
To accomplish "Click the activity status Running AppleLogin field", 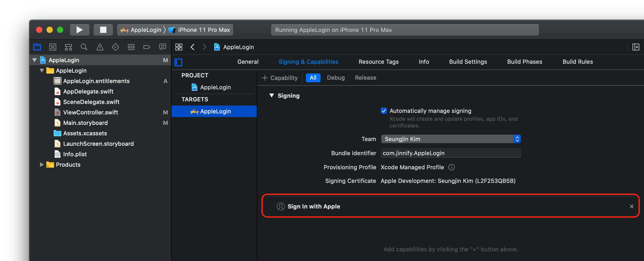I will click(x=405, y=30).
